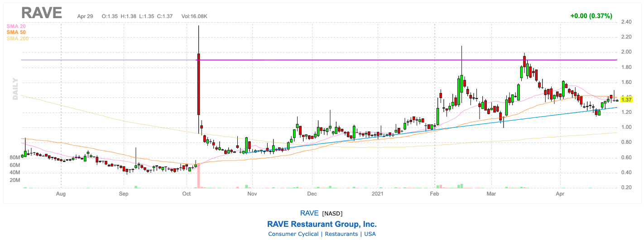This screenshot has height=240, width=644.
Task: Click the 60M volume axis label
Action: 14,165
